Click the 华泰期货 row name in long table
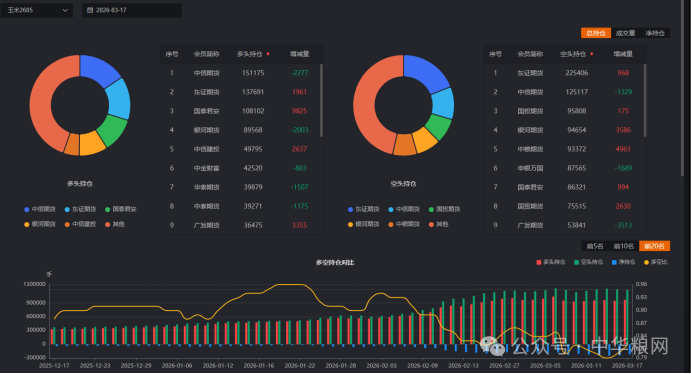The height and width of the screenshot is (374, 691). (x=207, y=187)
